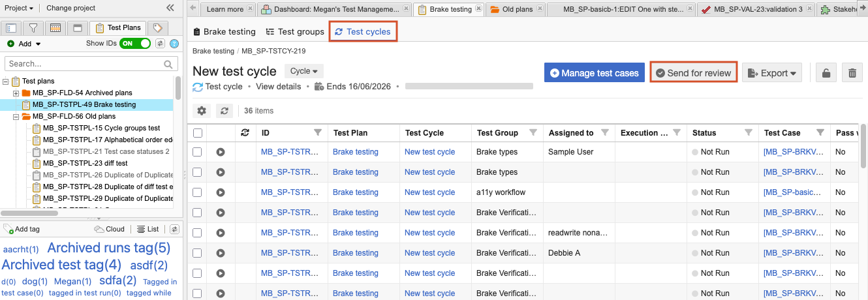Click the refresh icon beside Show IDs
868x300 pixels.
(161, 44)
